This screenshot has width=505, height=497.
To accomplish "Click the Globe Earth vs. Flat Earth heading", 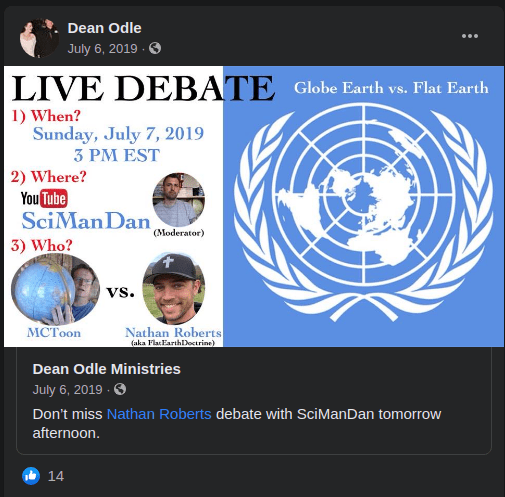I will point(391,88).
